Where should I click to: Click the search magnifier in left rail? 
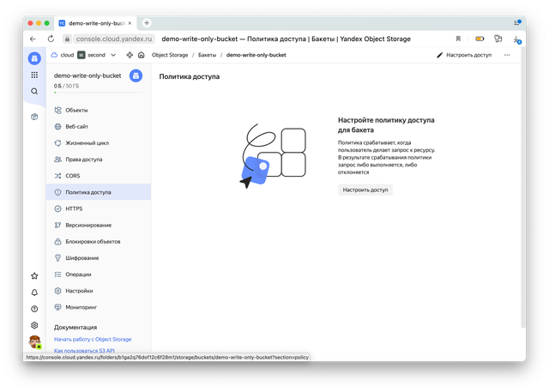tap(34, 91)
